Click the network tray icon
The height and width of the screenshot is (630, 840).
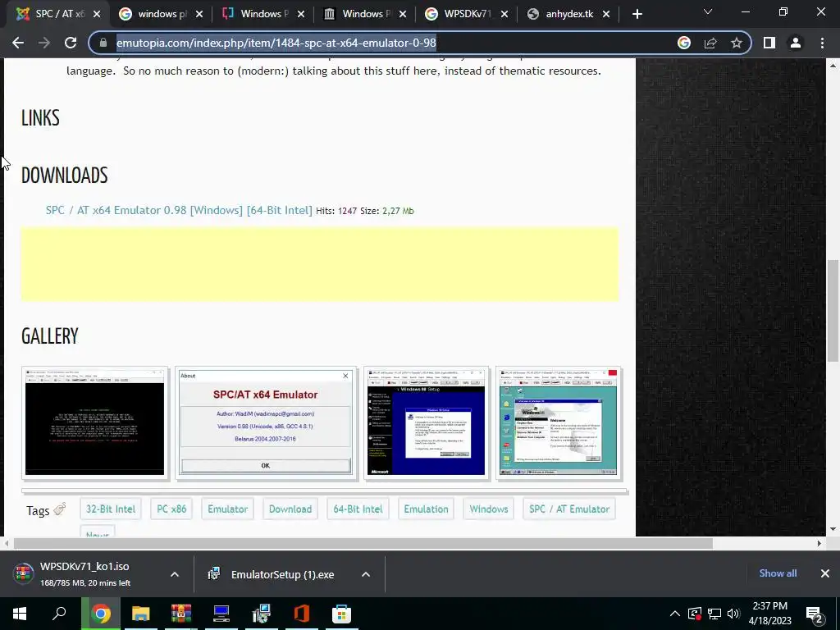point(714,614)
